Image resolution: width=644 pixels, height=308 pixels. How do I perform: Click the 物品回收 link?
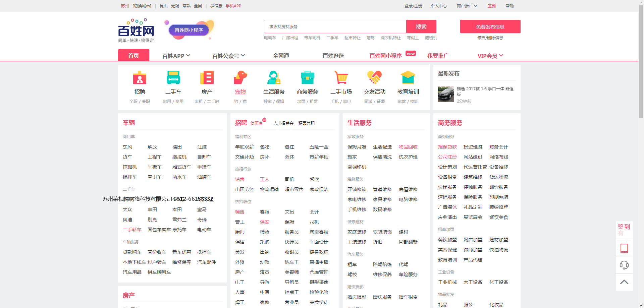408,147
